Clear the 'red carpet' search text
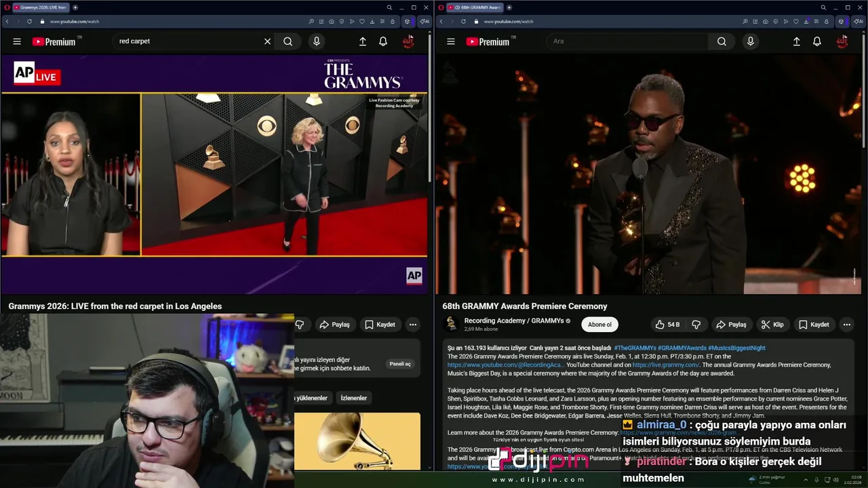This screenshot has height=488, width=868. (x=267, y=41)
